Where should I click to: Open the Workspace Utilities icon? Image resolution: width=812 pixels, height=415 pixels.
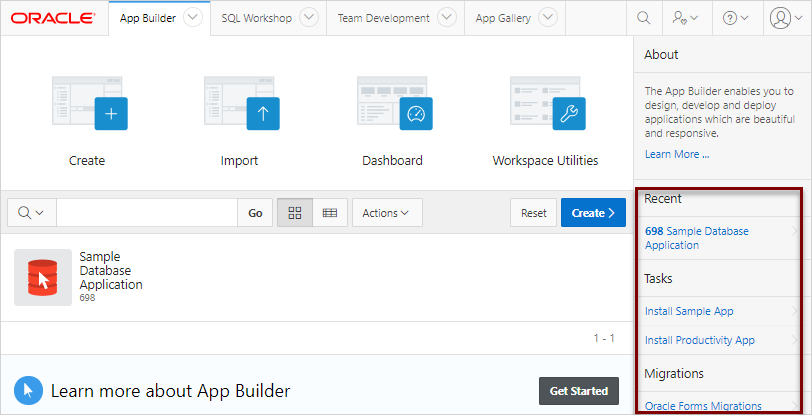pyautogui.click(x=547, y=103)
